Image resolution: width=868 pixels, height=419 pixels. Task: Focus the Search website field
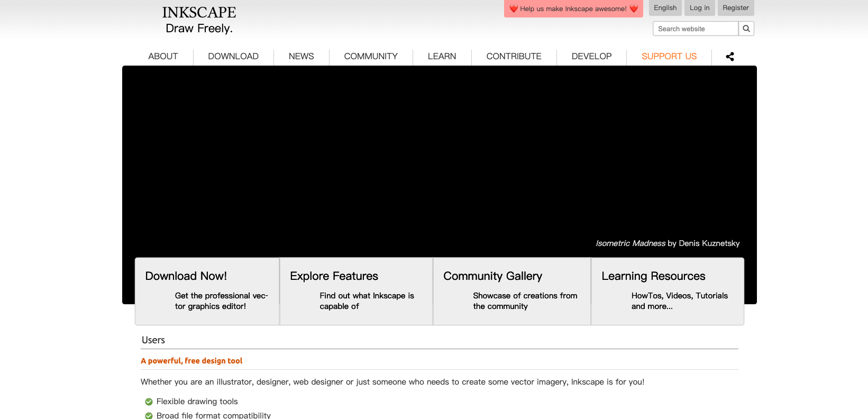tap(696, 29)
